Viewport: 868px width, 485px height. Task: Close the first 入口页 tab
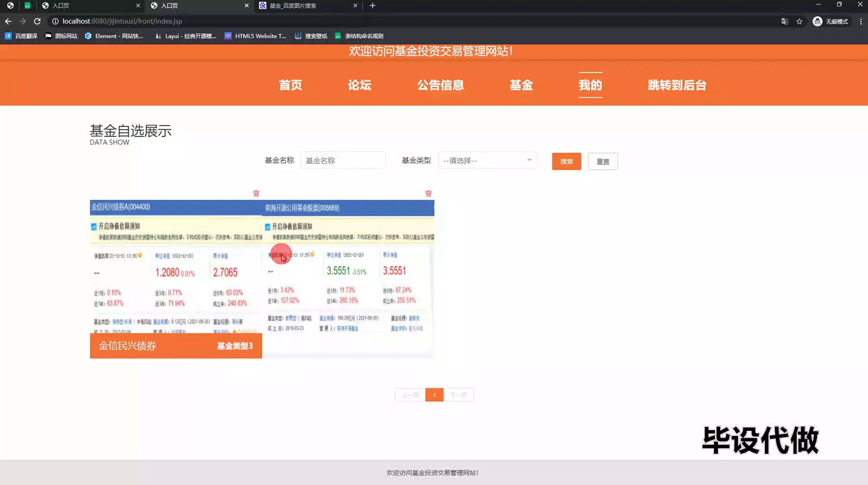[x=138, y=5]
